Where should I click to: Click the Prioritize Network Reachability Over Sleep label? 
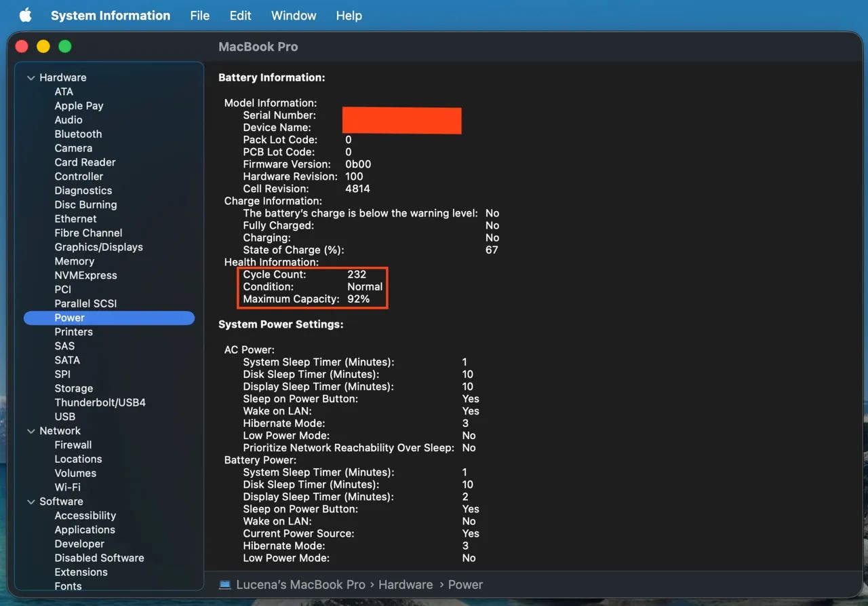pos(349,448)
